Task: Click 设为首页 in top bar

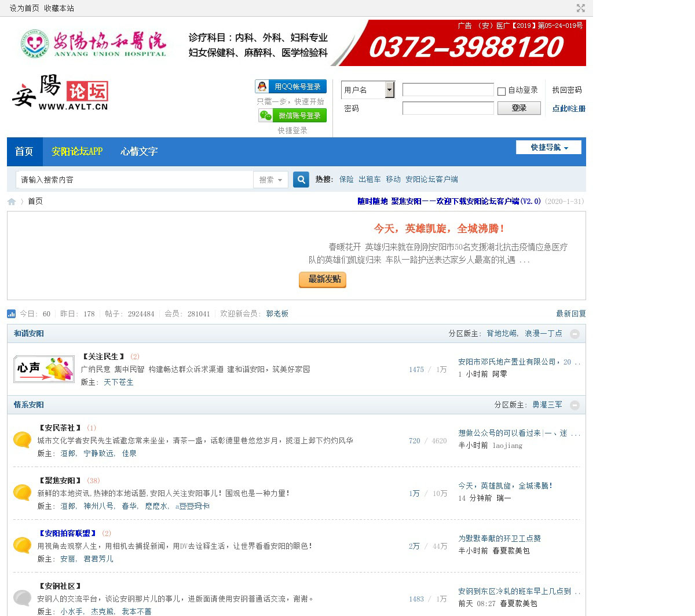Action: (x=24, y=8)
